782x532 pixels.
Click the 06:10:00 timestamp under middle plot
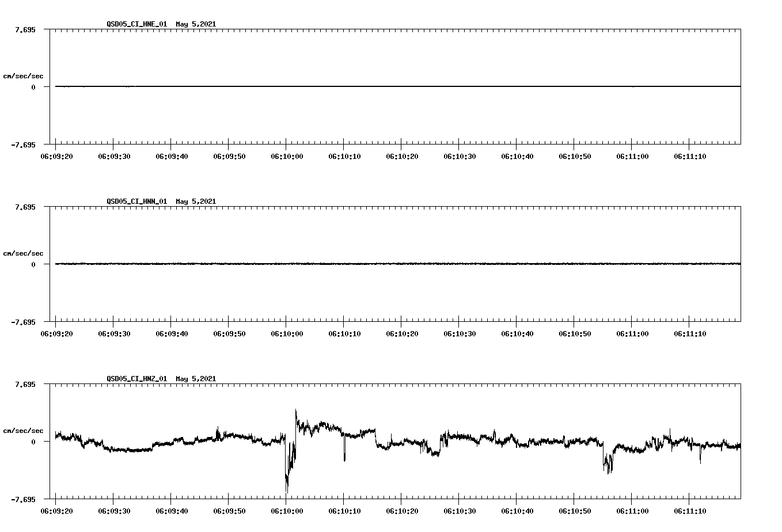[x=287, y=333]
